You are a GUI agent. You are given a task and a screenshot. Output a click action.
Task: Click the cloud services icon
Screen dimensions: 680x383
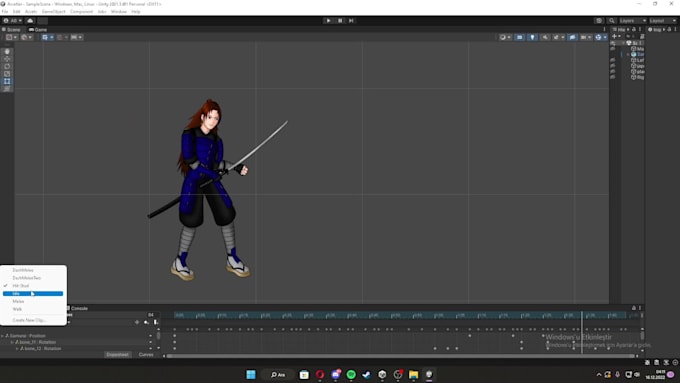pos(30,20)
